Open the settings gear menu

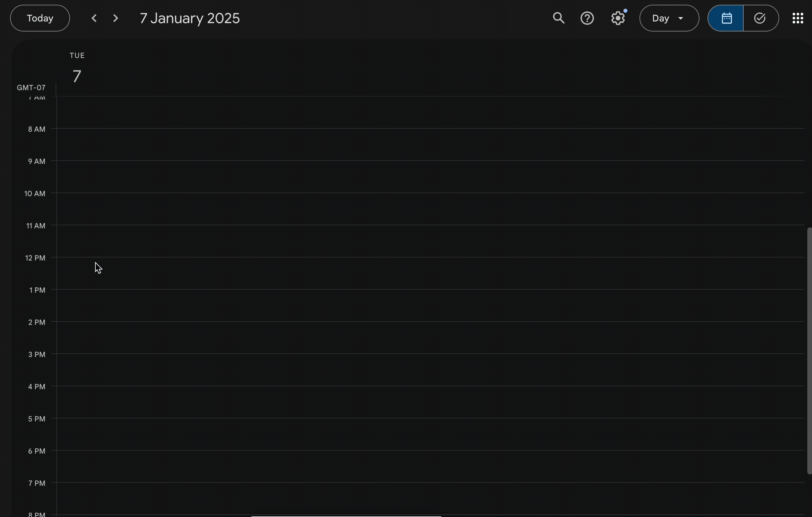click(x=618, y=18)
